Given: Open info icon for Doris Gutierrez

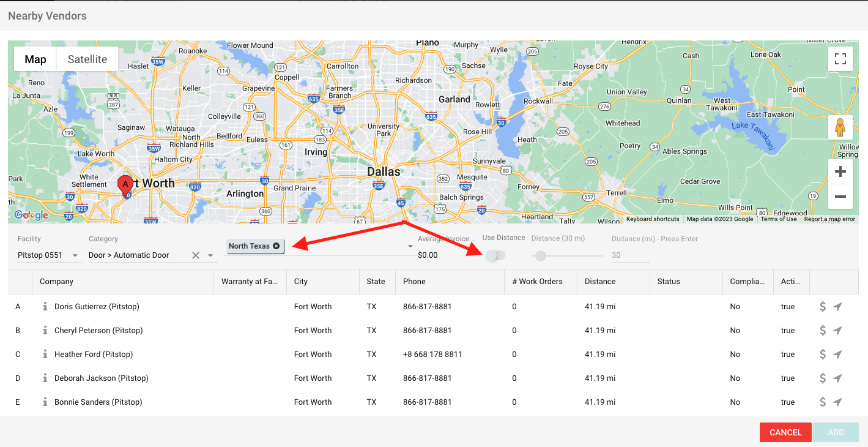Looking at the screenshot, I should (45, 307).
